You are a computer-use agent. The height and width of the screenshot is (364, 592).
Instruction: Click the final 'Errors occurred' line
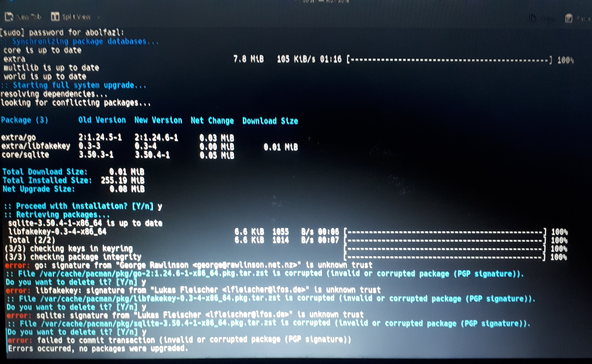point(98,348)
